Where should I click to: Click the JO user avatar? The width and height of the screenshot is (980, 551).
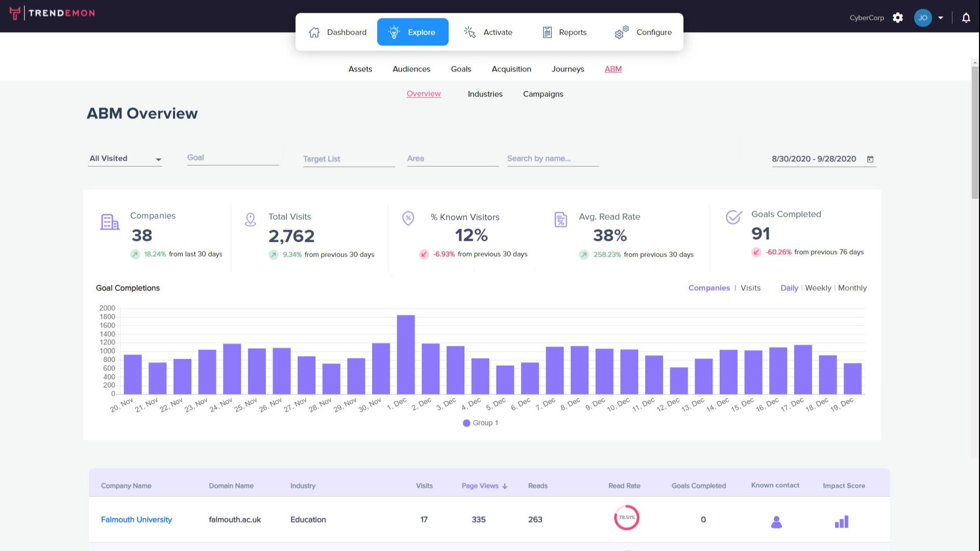pyautogui.click(x=922, y=18)
